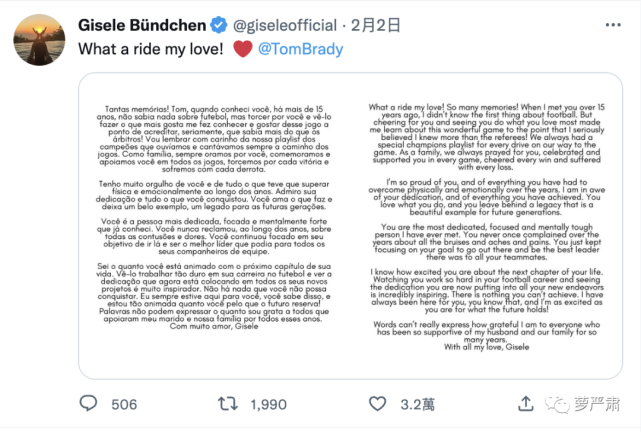
Task: Open the three-dot more options menu
Action: click(x=616, y=21)
